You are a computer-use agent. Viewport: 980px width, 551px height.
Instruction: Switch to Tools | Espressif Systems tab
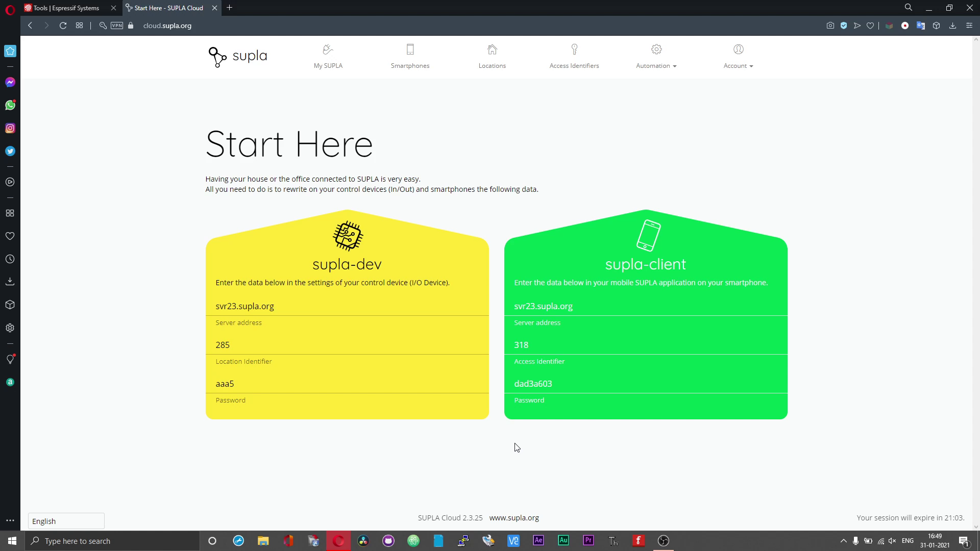point(66,8)
